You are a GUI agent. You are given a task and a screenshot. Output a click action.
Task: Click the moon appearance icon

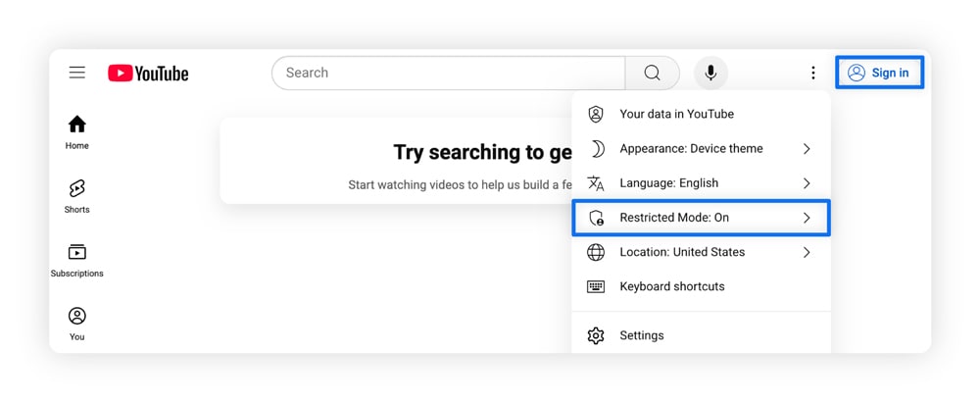pyautogui.click(x=597, y=149)
